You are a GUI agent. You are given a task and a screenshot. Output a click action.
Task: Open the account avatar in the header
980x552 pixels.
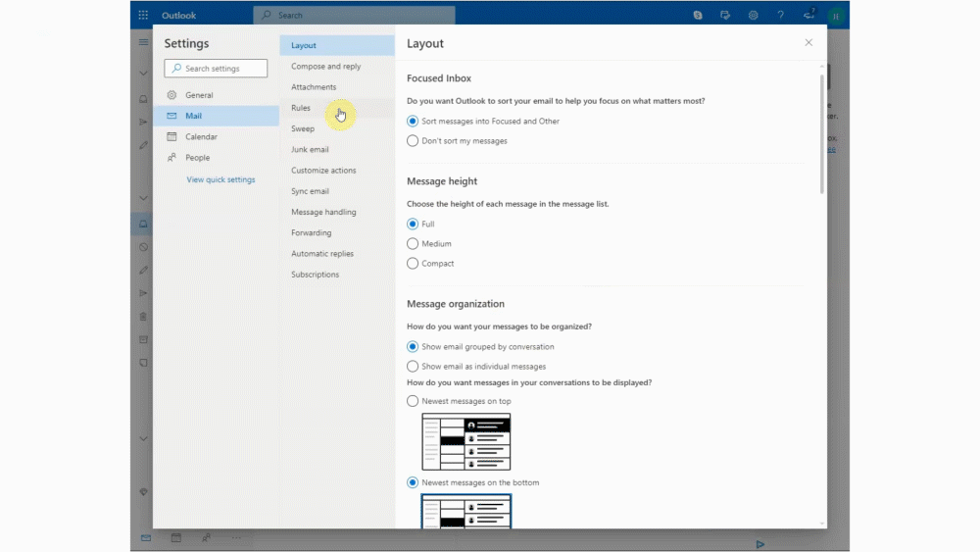click(x=836, y=16)
